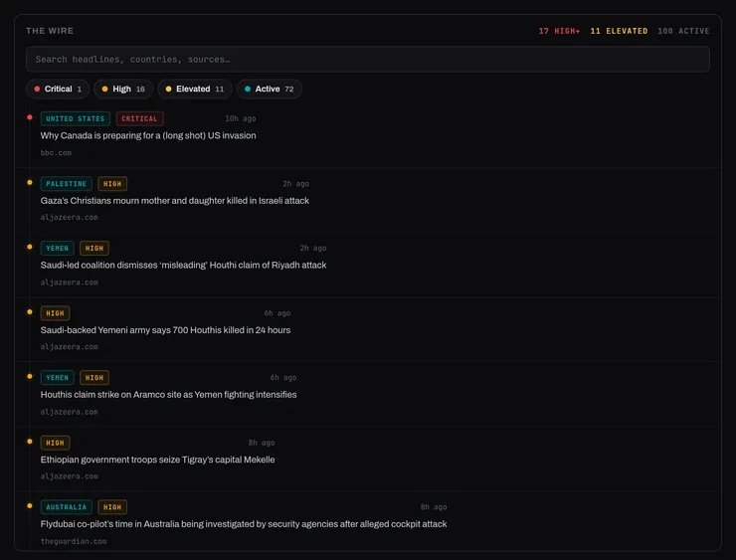Image resolution: width=736 pixels, height=560 pixels.
Task: Click the bbc.com source label
Action: pyautogui.click(x=56, y=152)
